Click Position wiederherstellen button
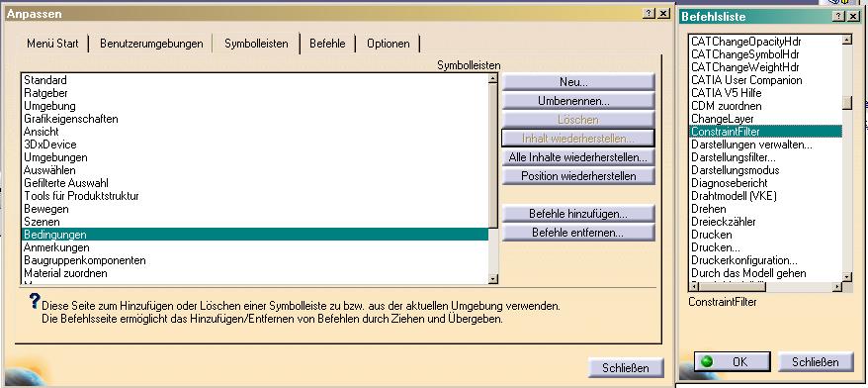This screenshot has height=388, width=868. [x=578, y=176]
